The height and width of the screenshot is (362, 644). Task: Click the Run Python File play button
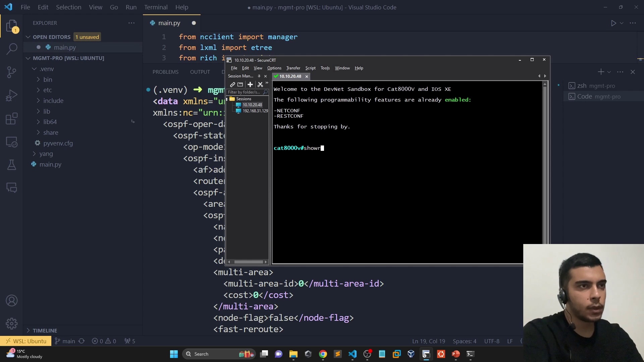click(x=613, y=23)
